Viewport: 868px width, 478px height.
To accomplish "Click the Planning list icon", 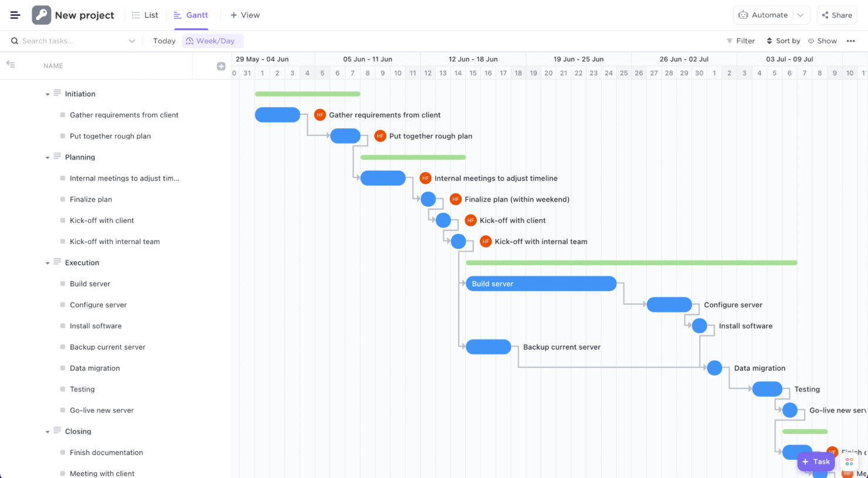I will point(57,156).
